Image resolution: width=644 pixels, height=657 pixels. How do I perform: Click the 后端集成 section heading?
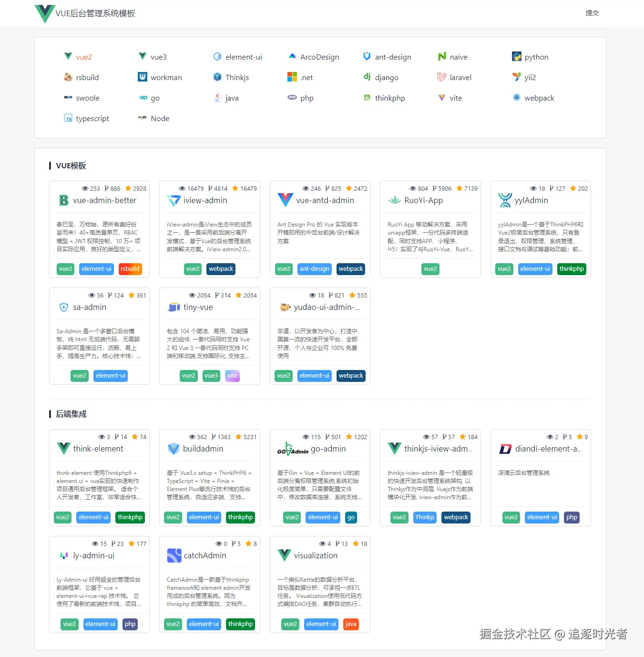71,414
